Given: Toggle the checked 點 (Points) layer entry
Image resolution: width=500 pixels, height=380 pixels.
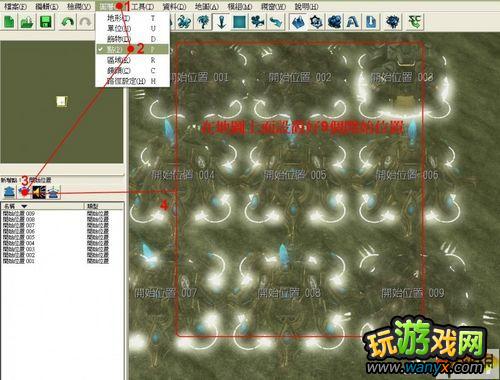Looking at the screenshot, I should [x=132, y=49].
